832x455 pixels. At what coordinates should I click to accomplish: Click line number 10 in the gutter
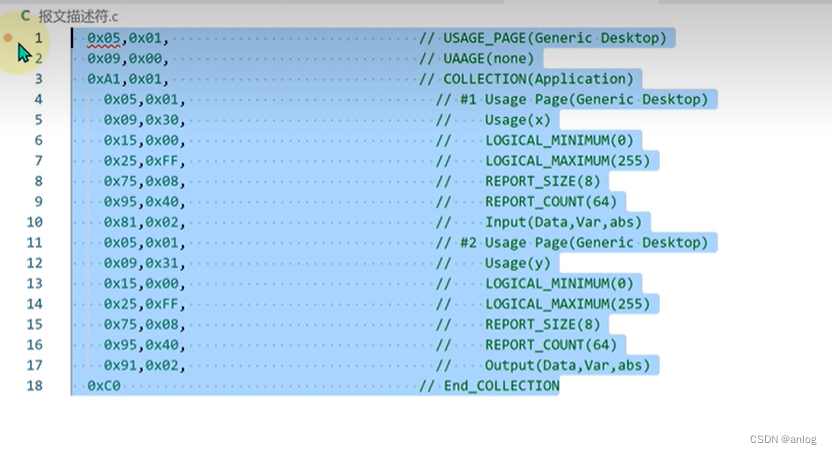(35, 222)
